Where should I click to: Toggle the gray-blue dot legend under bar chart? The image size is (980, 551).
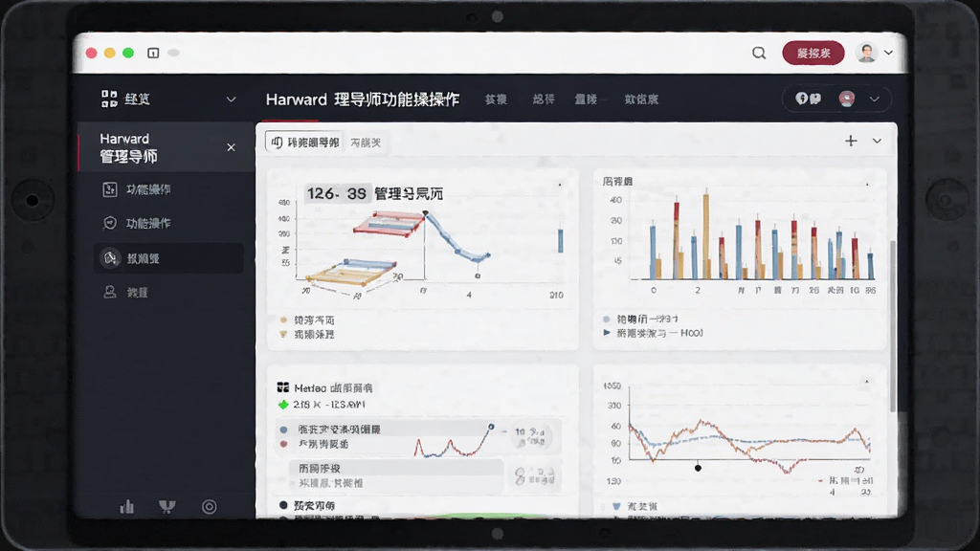(606, 319)
